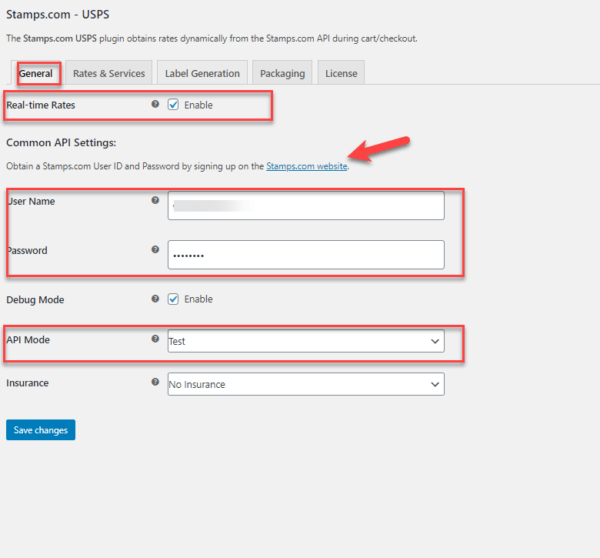Go to the Packaging tab
The width and height of the screenshot is (600, 558).
[282, 73]
